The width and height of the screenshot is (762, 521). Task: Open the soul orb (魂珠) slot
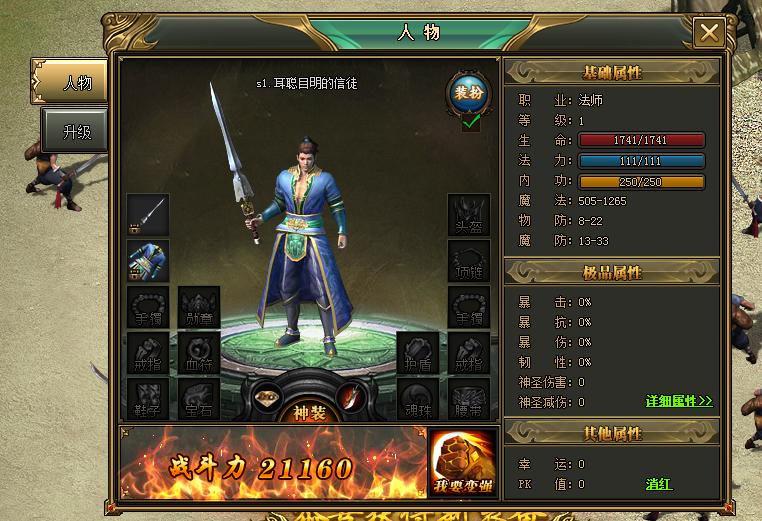[x=418, y=399]
